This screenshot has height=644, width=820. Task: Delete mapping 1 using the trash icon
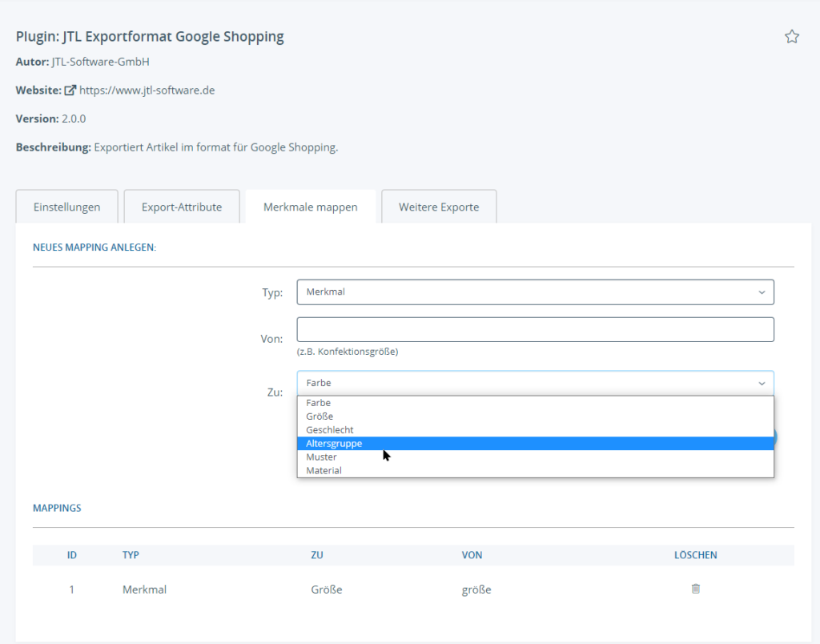[695, 589]
